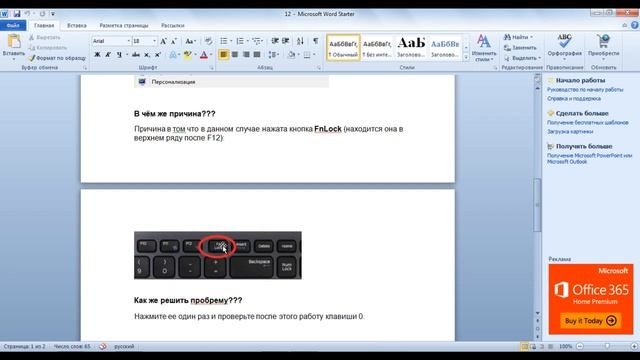This screenshot has height=360, width=640.
Task: Click Cut (Вырезать) in the clipboard group
Action: tap(44, 37)
